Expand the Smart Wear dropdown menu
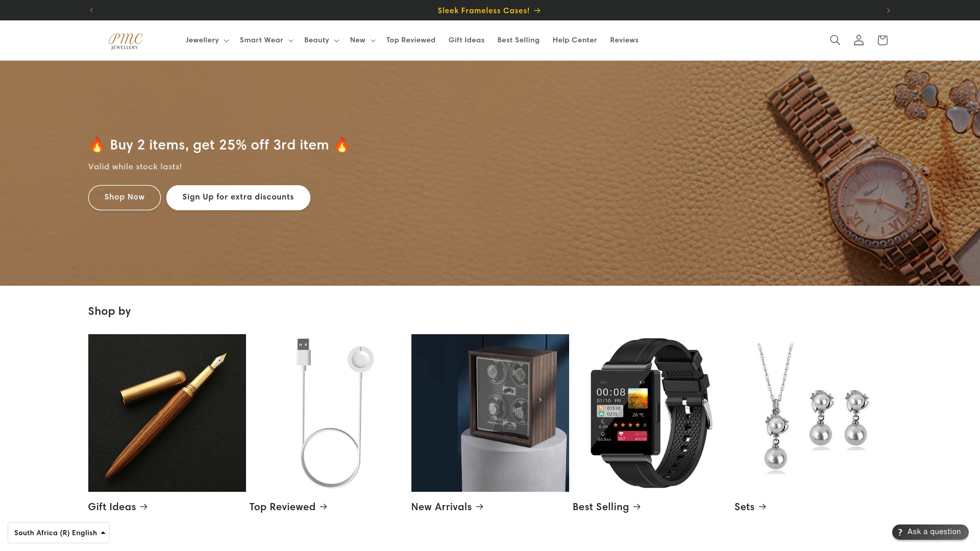 click(266, 40)
